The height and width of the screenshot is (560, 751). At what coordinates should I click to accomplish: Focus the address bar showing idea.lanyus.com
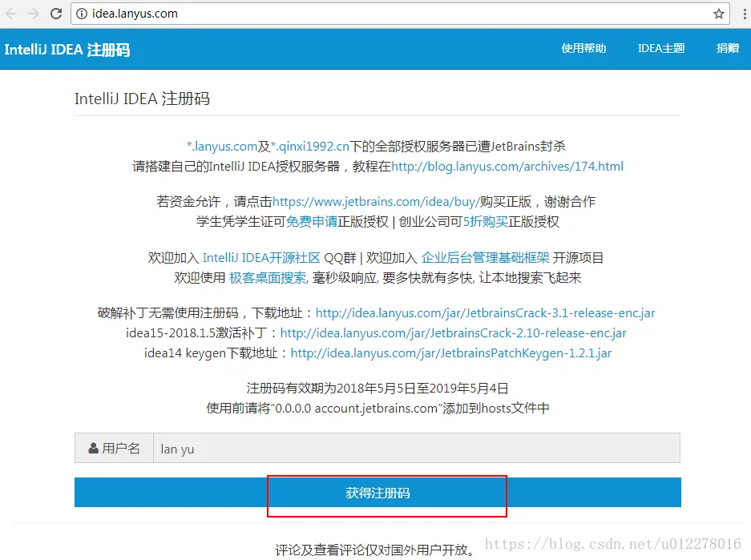point(400,14)
